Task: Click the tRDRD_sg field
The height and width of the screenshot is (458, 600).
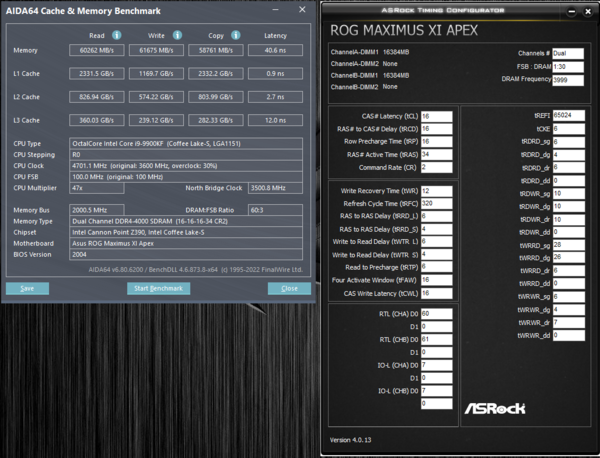Action: coord(569,142)
